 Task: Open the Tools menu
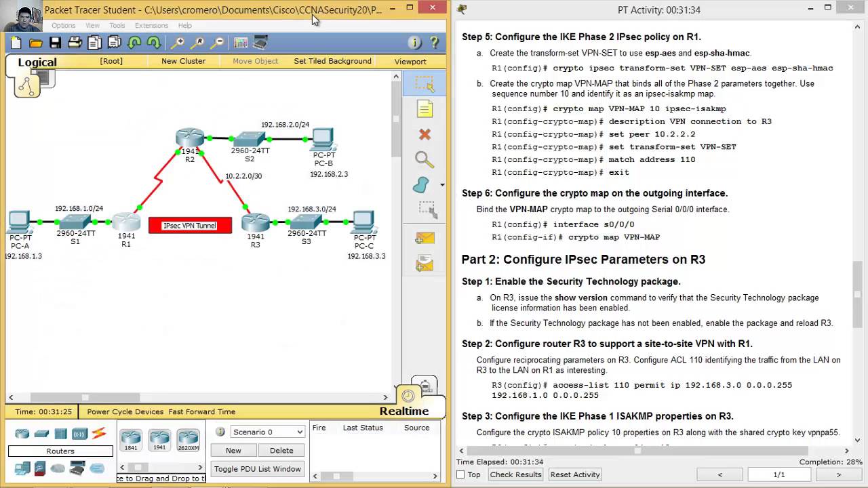pyautogui.click(x=117, y=26)
